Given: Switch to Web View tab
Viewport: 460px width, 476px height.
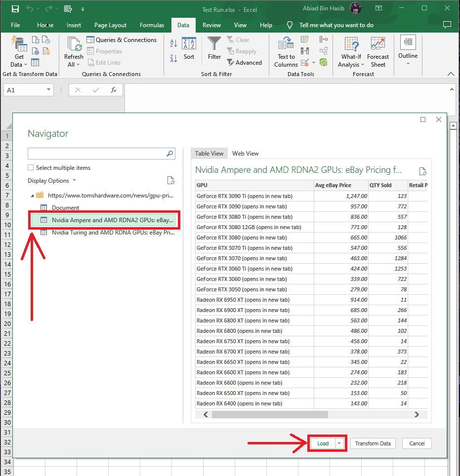Looking at the screenshot, I should [x=245, y=154].
